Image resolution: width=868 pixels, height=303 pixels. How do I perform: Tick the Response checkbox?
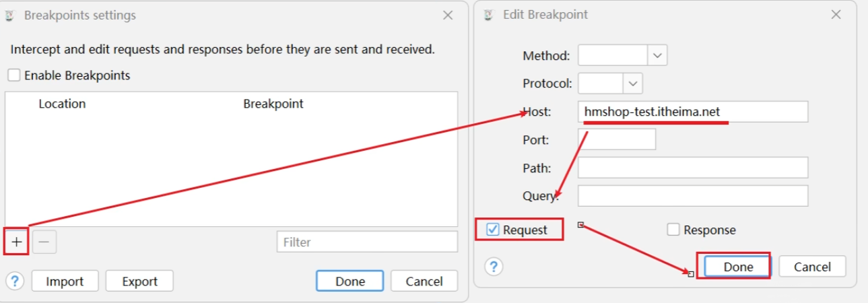(673, 230)
